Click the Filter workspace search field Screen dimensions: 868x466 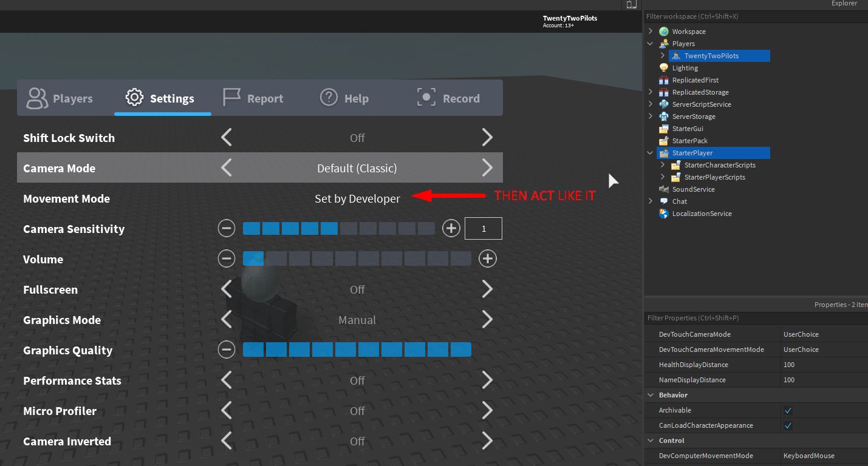[756, 16]
